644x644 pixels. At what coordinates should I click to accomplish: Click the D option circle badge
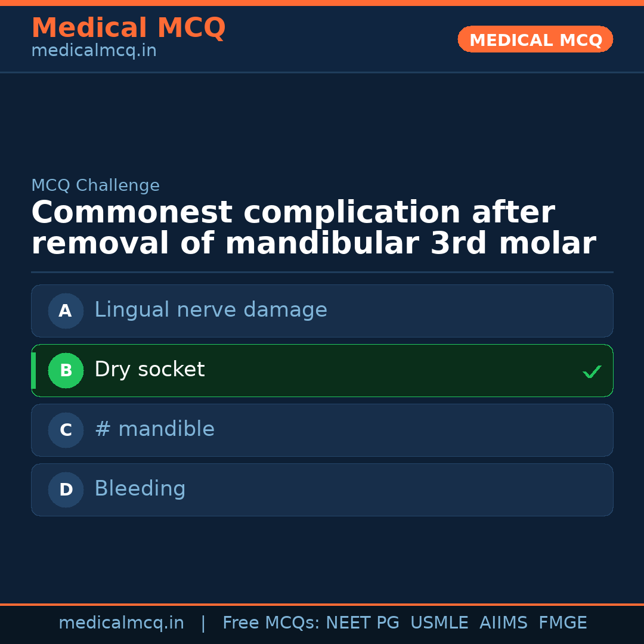(66, 490)
